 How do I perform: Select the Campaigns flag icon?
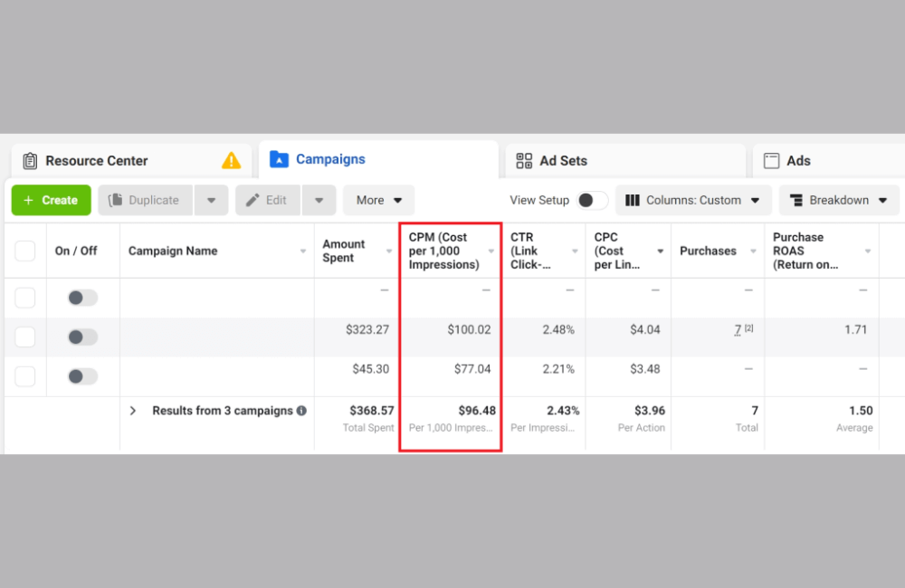pyautogui.click(x=279, y=159)
